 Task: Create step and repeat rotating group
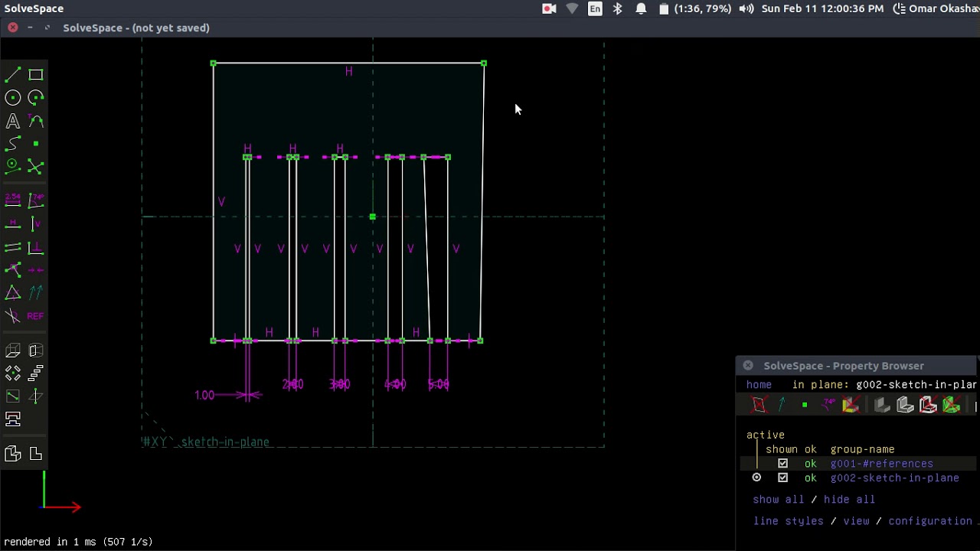click(x=13, y=373)
